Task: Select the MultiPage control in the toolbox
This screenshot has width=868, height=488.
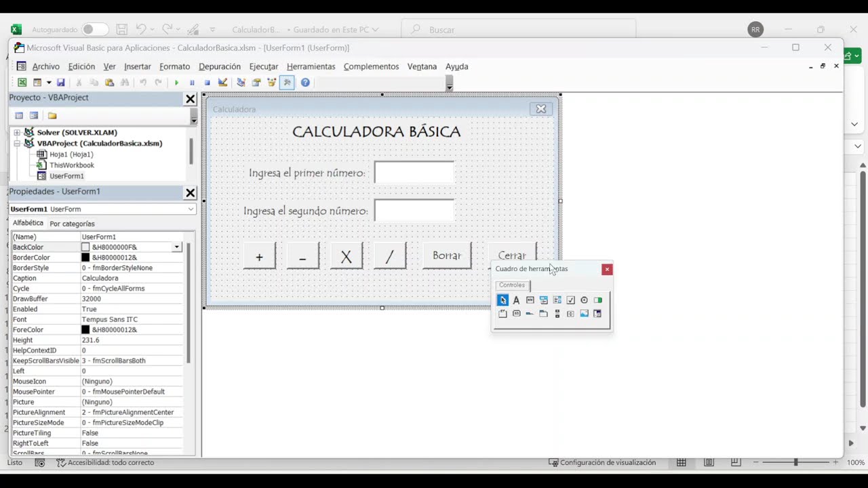Action: pyautogui.click(x=543, y=314)
